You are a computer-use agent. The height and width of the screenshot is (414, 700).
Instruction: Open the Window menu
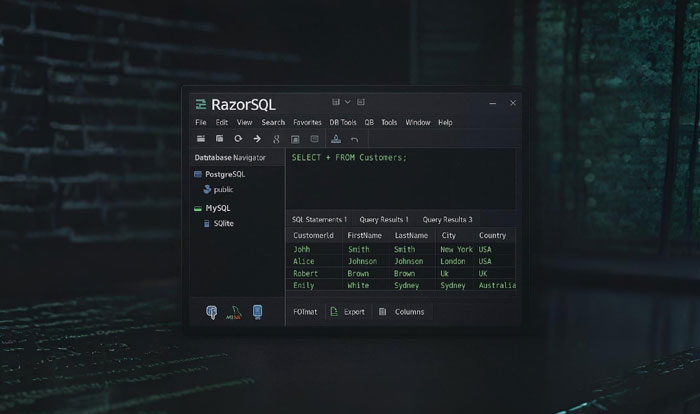pyautogui.click(x=418, y=122)
